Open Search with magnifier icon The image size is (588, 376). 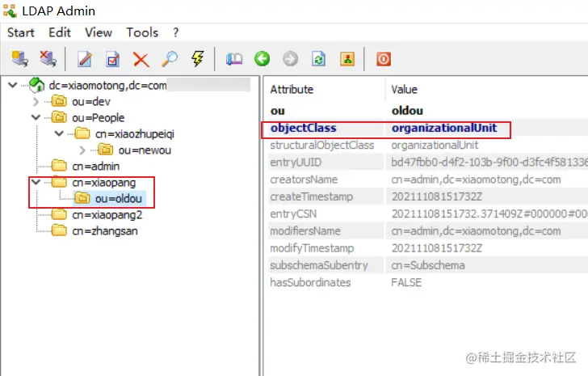[x=170, y=59]
